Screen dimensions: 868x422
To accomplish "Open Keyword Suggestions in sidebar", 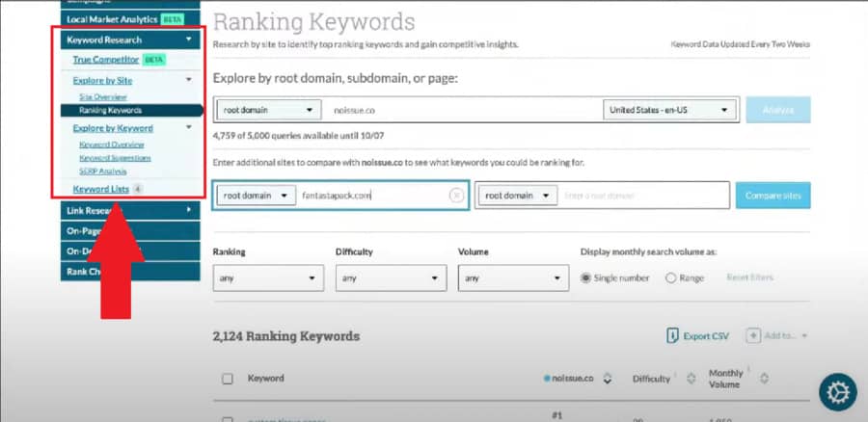I will [115, 158].
